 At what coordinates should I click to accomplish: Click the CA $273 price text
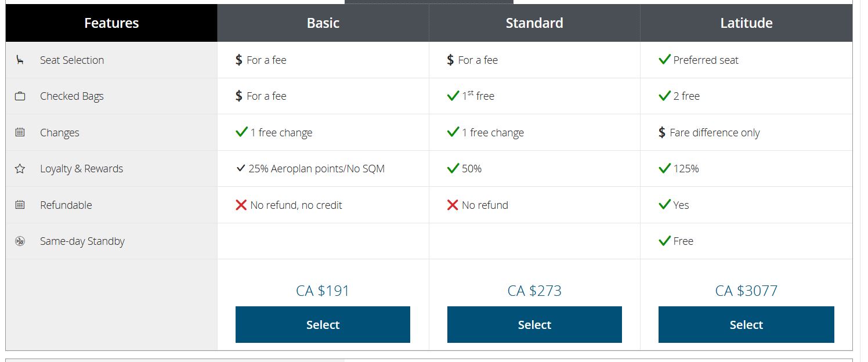point(534,291)
